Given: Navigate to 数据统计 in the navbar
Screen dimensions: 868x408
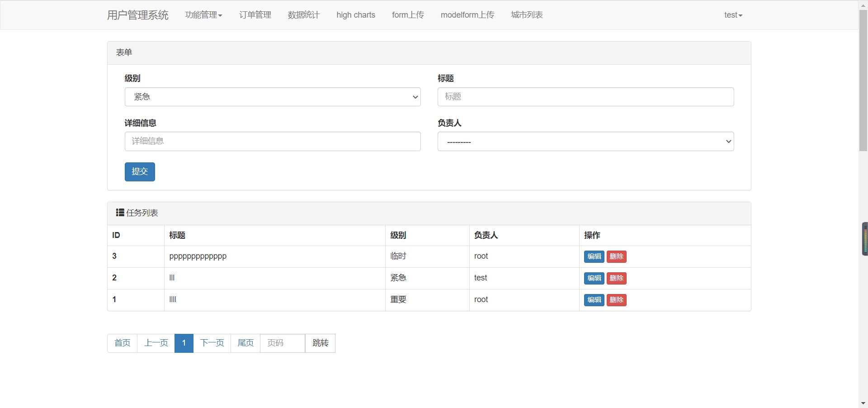Looking at the screenshot, I should 303,15.
